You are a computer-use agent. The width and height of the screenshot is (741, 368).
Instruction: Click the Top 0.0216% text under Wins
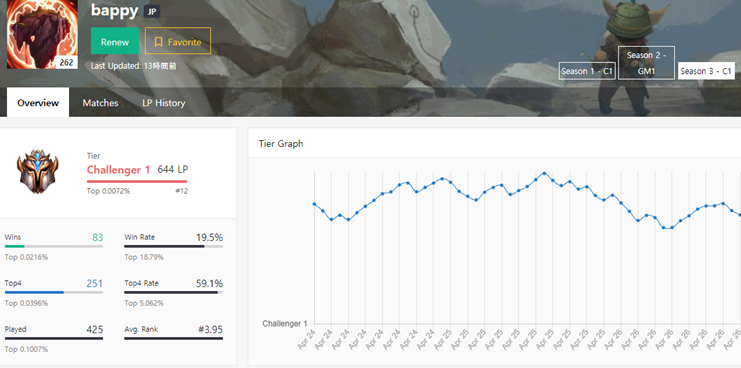tap(26, 257)
